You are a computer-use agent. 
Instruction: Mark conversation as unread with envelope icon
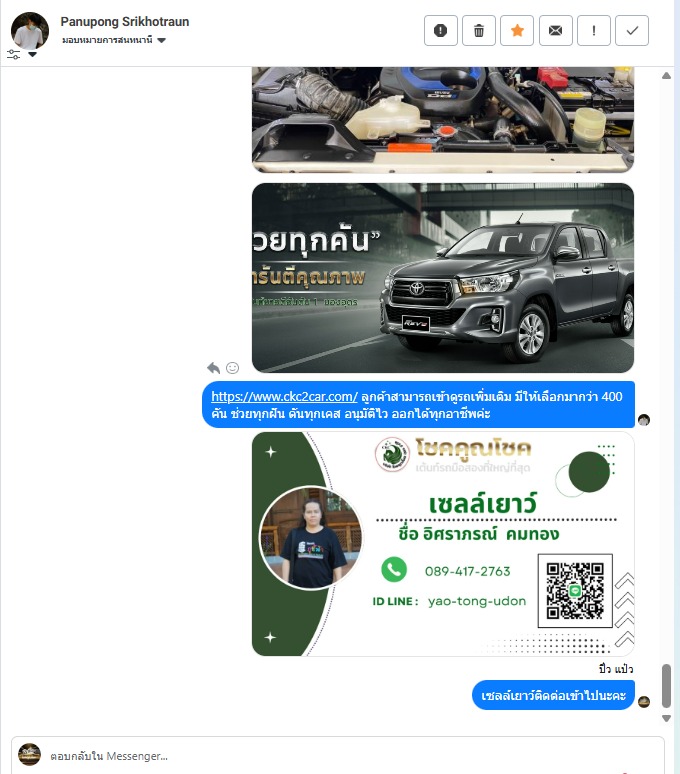[556, 31]
